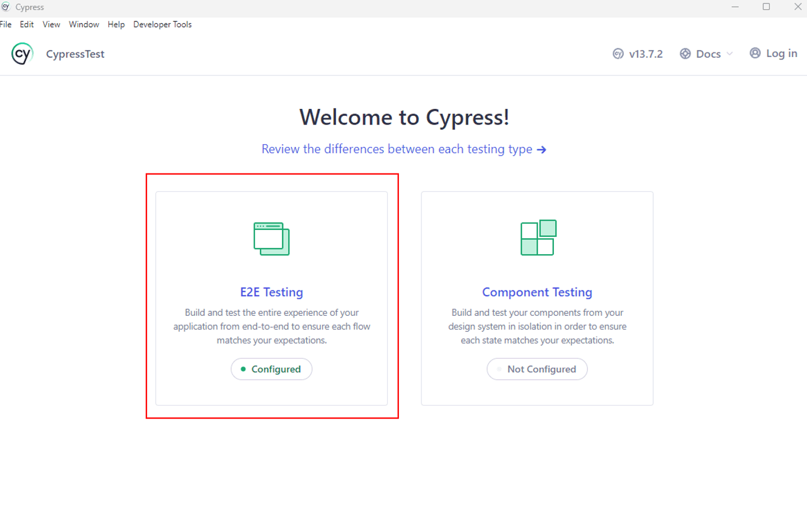
Task: Minimize the Cypress window
Action: point(735,7)
